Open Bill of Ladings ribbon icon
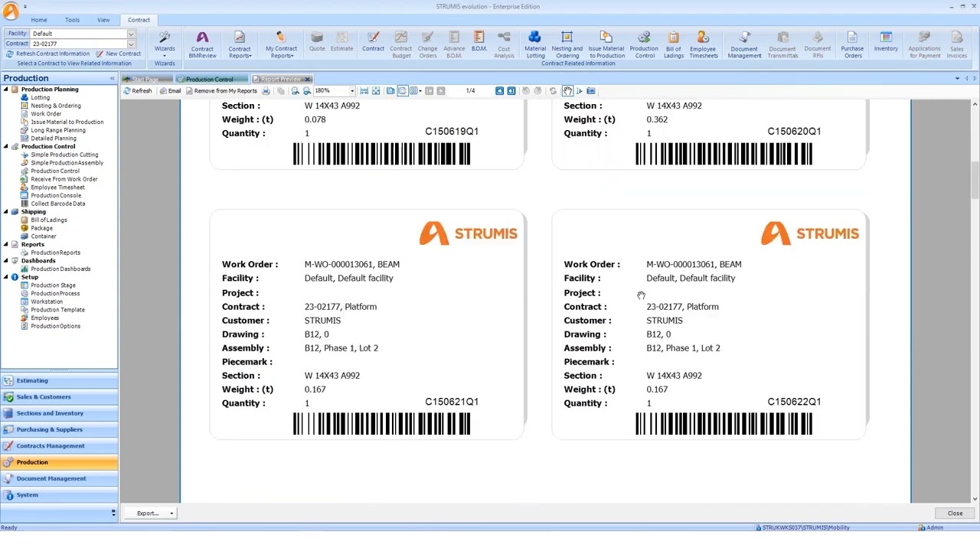The image size is (980, 551). [x=674, y=44]
